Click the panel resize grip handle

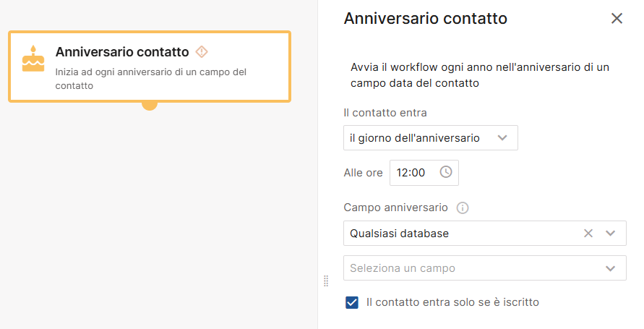click(x=325, y=281)
